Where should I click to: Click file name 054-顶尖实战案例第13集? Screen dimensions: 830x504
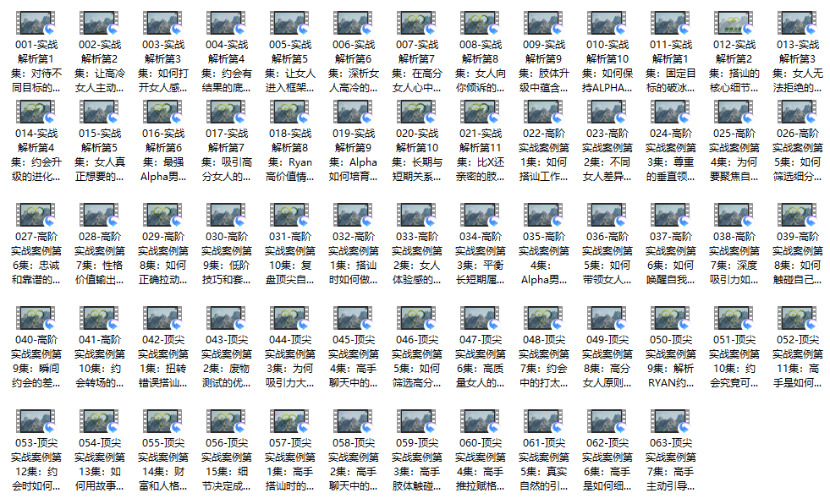pos(100,464)
